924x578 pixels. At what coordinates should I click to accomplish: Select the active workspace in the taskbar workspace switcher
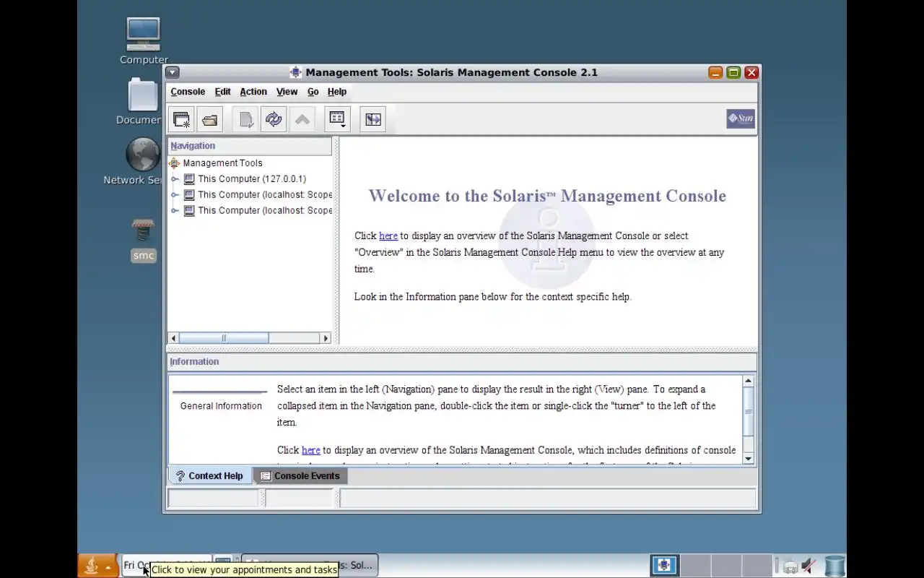(x=664, y=566)
